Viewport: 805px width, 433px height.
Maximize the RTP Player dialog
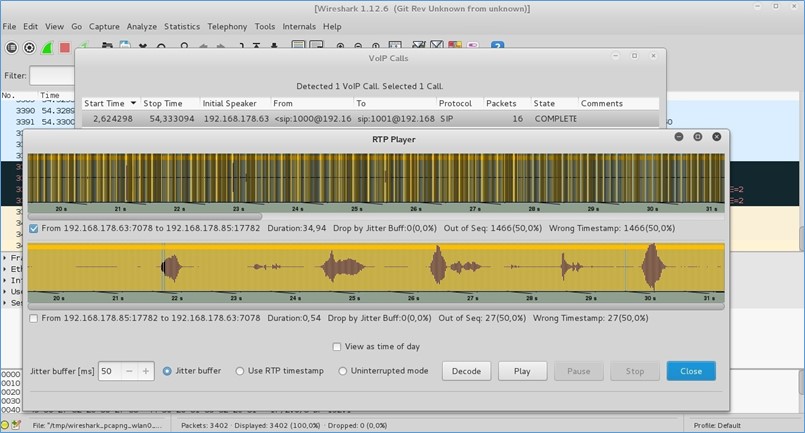(698, 137)
